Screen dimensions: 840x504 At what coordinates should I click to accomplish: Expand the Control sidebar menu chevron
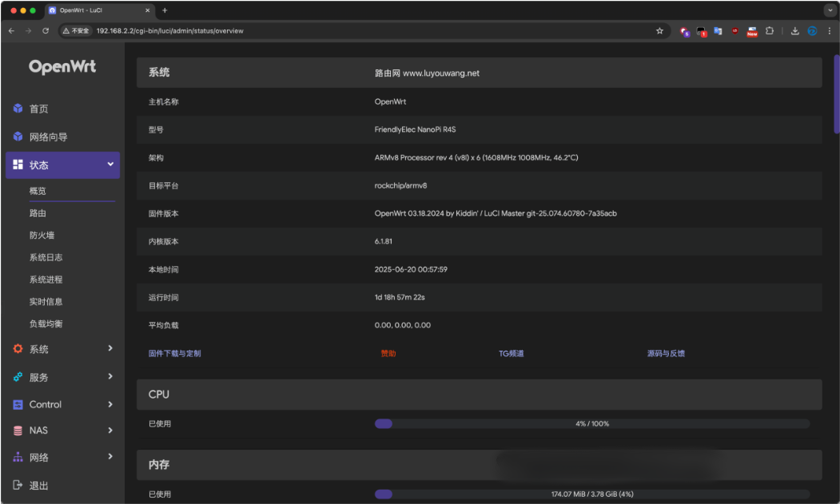[x=110, y=404]
